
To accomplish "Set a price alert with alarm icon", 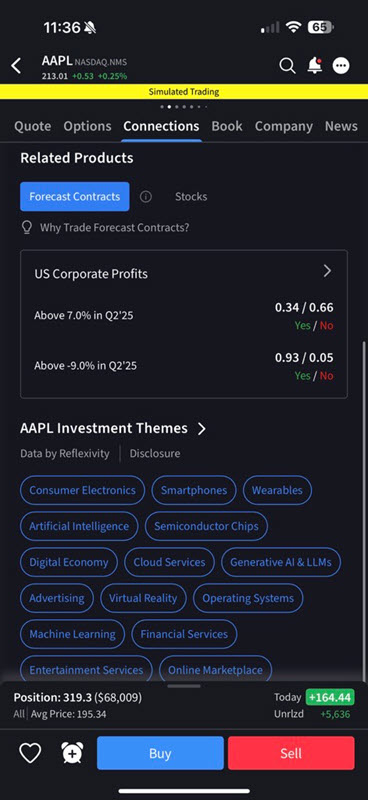I will pos(72,753).
